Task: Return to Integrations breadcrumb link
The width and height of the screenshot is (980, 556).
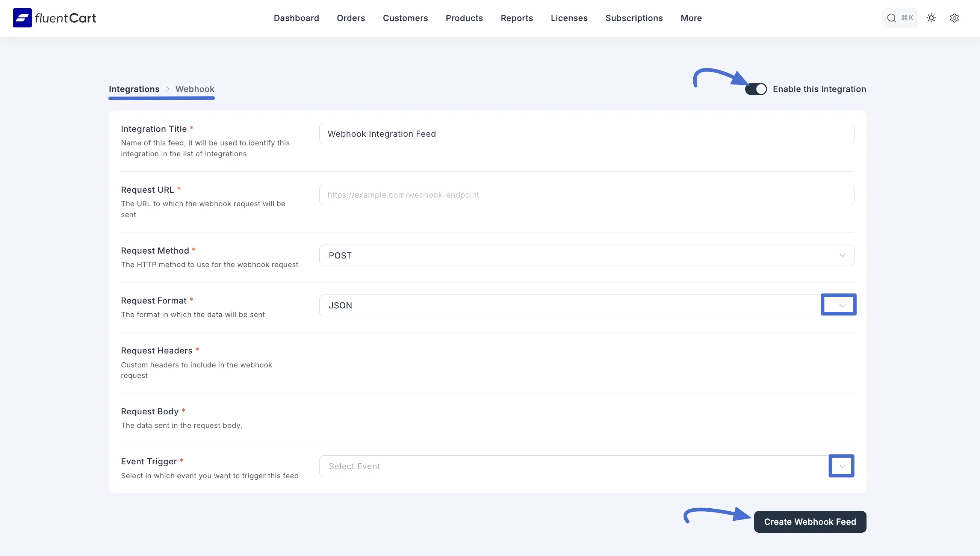Action: pyautogui.click(x=134, y=89)
